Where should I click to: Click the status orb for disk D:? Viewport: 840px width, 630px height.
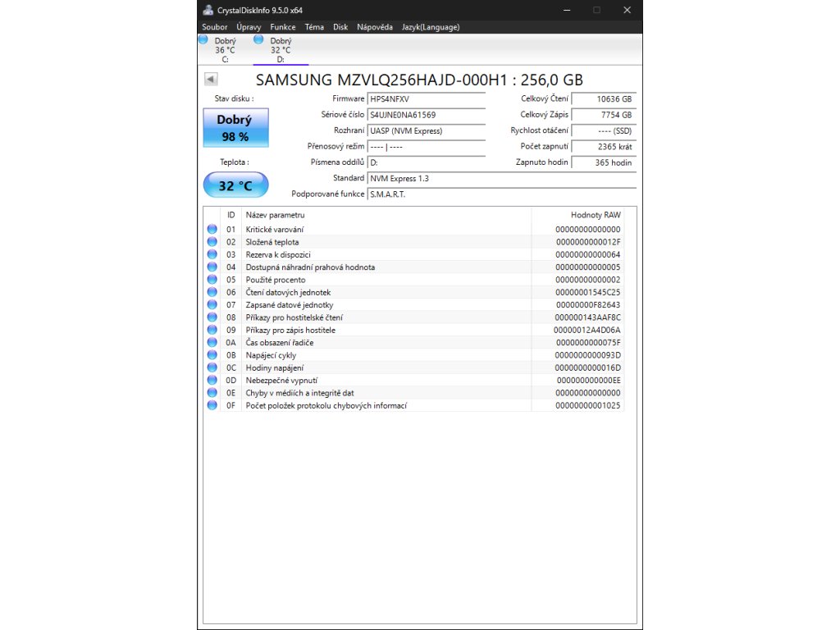[x=259, y=39]
